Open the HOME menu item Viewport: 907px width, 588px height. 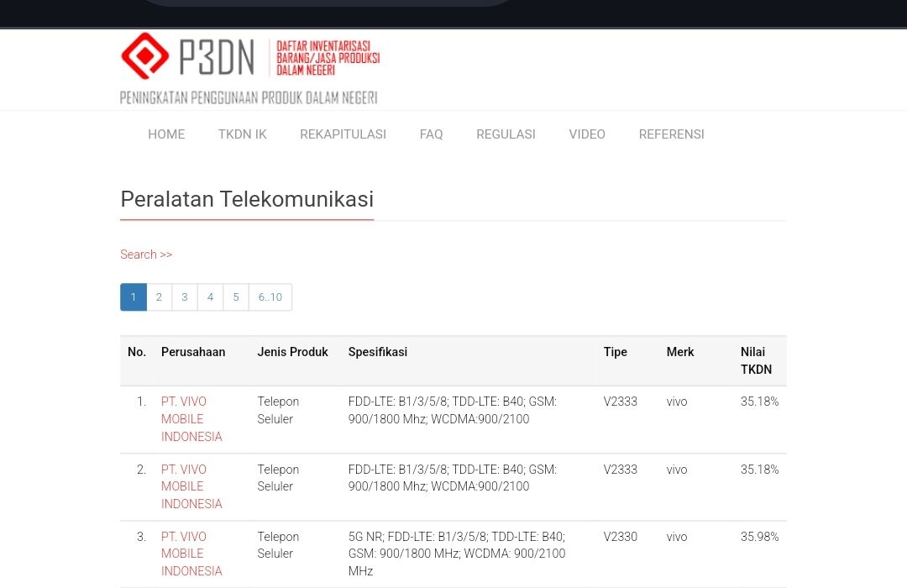pos(166,134)
